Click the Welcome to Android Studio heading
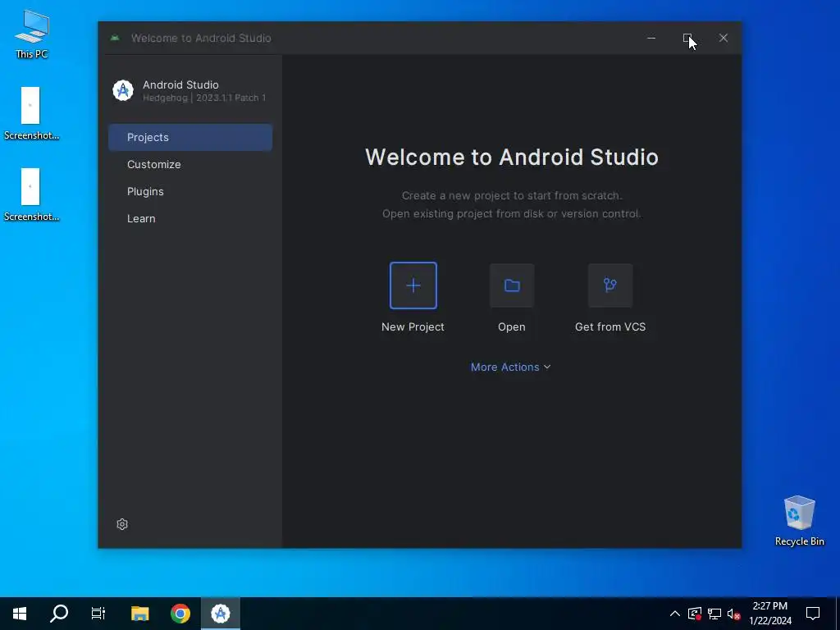The height and width of the screenshot is (630, 840). click(x=512, y=157)
